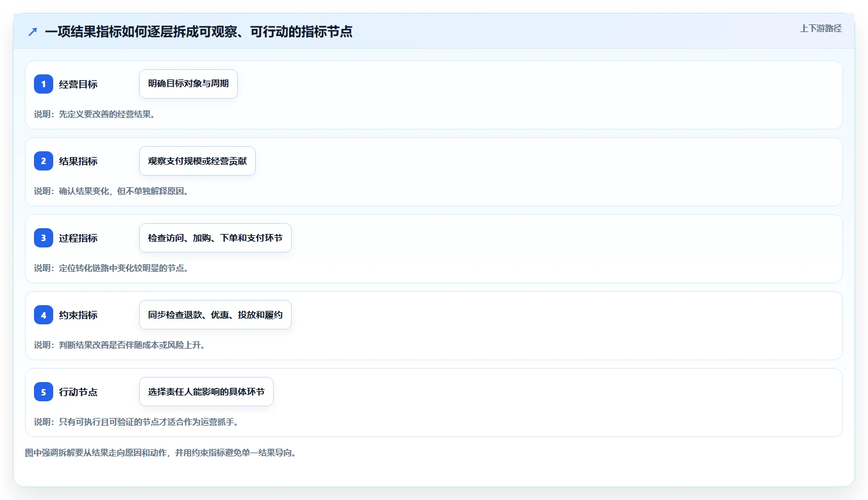Click the step 1 number badge
868x500 pixels.
pos(44,84)
